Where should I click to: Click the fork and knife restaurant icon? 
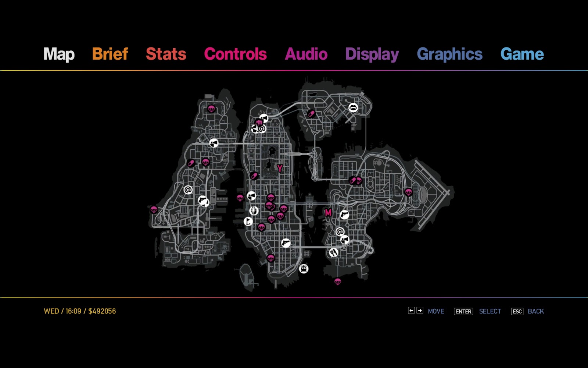pos(333,252)
